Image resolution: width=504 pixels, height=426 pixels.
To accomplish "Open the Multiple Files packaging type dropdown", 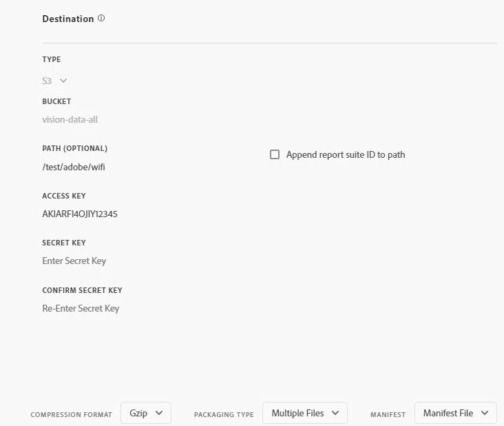I will [305, 413].
